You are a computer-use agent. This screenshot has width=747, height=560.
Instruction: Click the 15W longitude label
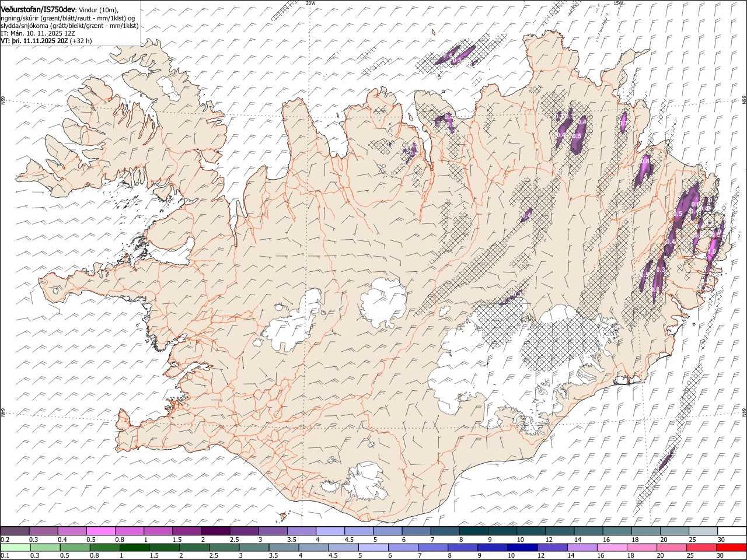[x=618, y=3]
